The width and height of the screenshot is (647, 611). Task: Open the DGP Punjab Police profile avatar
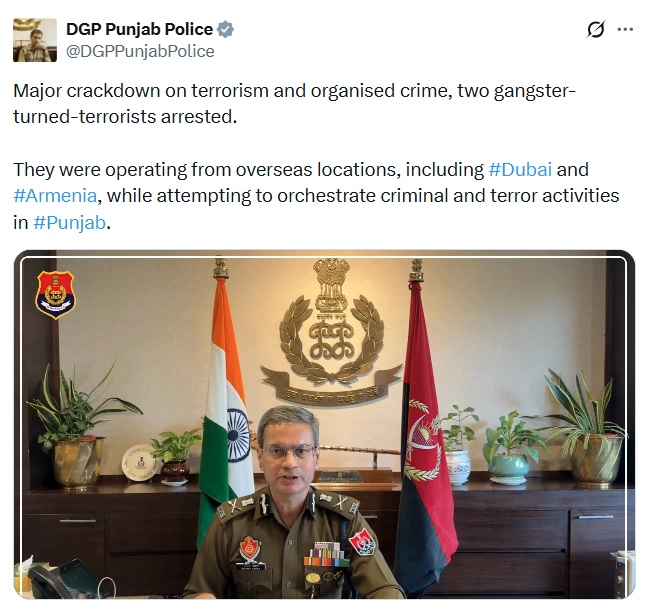click(35, 40)
